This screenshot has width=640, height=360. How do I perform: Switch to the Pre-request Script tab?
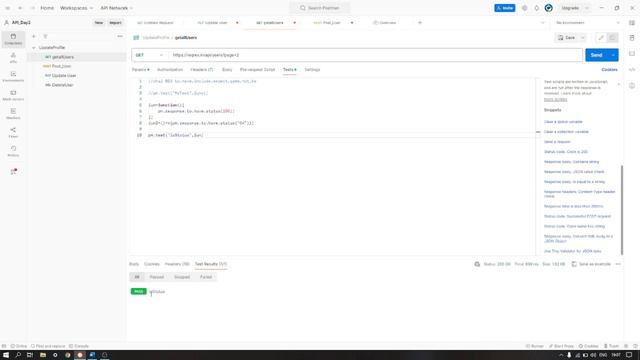(258, 70)
